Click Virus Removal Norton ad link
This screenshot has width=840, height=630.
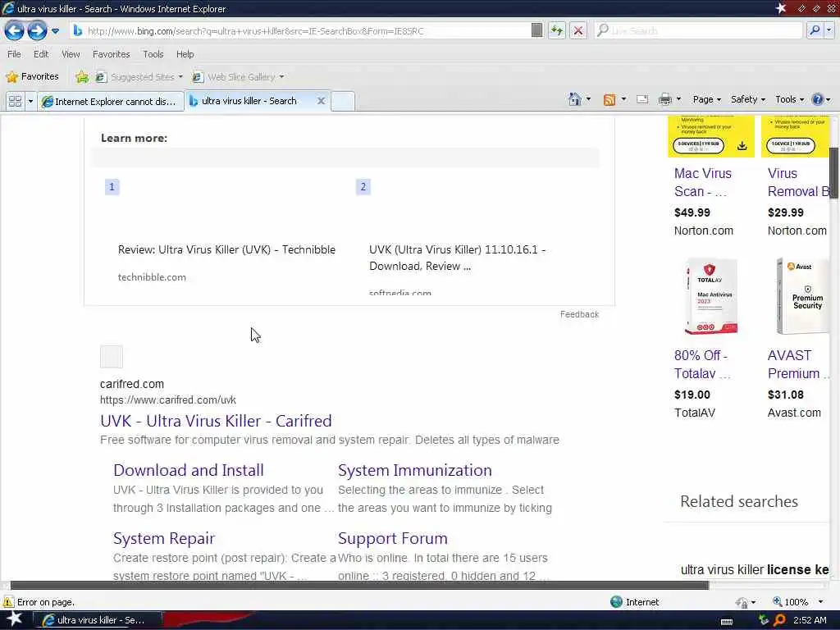click(x=798, y=182)
